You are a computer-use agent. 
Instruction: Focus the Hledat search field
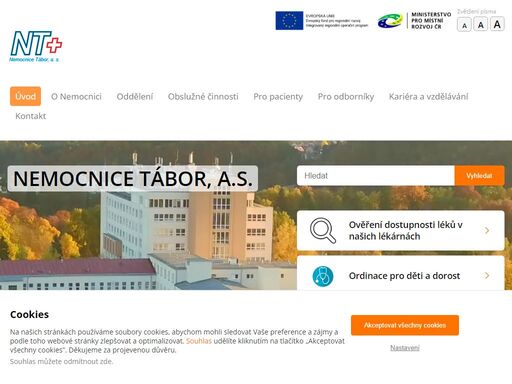376,176
